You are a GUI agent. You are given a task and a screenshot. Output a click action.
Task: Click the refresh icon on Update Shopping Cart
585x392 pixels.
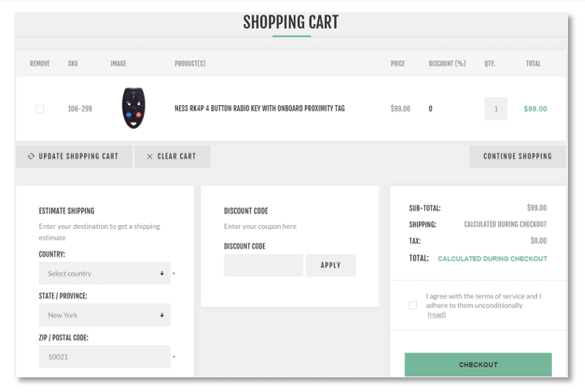coord(31,156)
